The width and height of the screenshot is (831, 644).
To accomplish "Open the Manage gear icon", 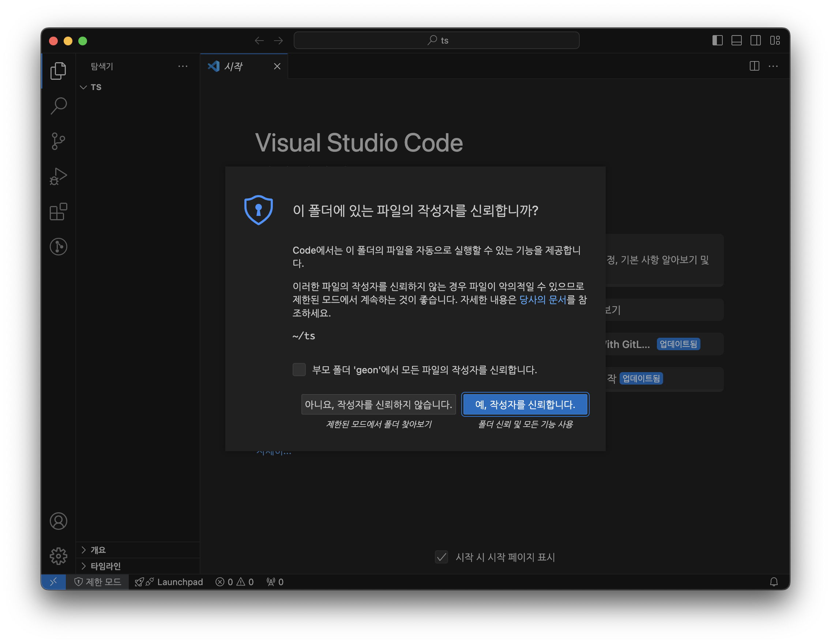I will coord(58,556).
